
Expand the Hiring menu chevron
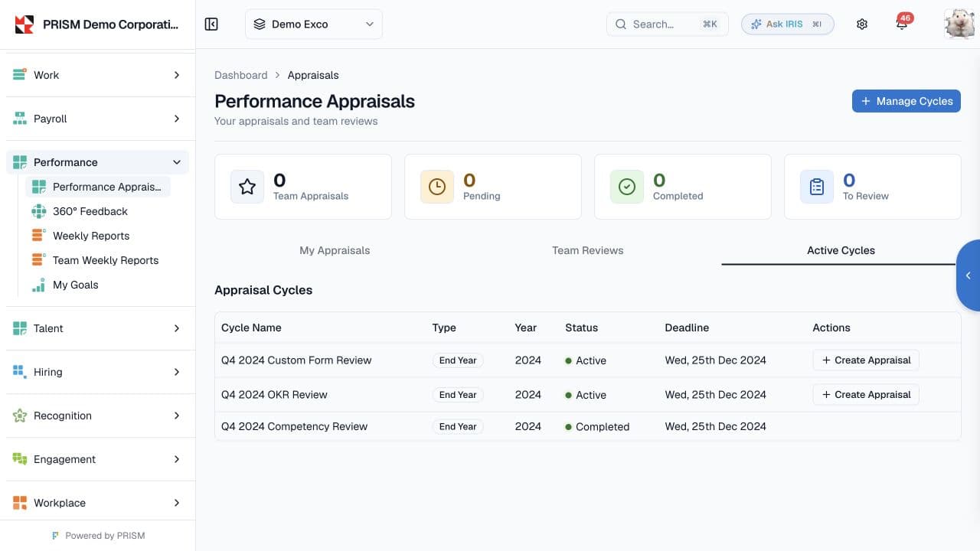pyautogui.click(x=177, y=372)
